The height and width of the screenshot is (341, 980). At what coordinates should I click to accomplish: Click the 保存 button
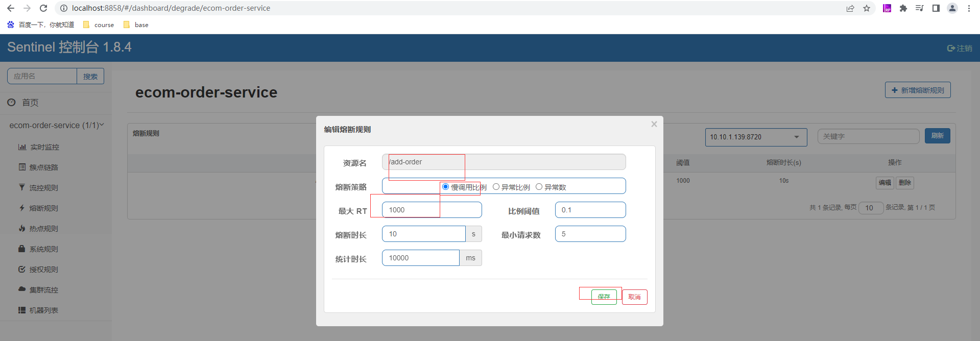tap(604, 297)
